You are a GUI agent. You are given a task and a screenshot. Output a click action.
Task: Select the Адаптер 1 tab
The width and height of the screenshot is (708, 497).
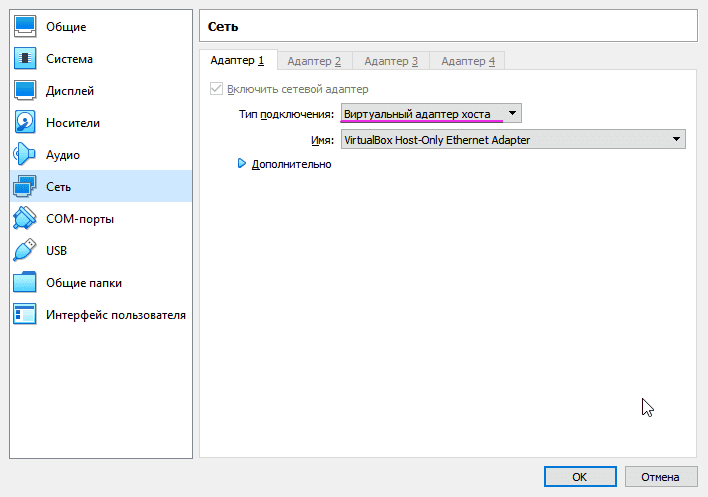point(237,61)
